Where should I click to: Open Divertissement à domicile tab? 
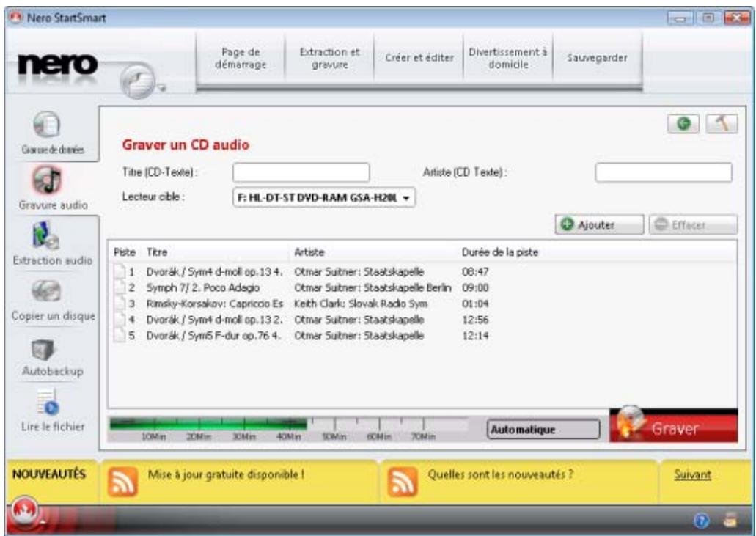(507, 59)
